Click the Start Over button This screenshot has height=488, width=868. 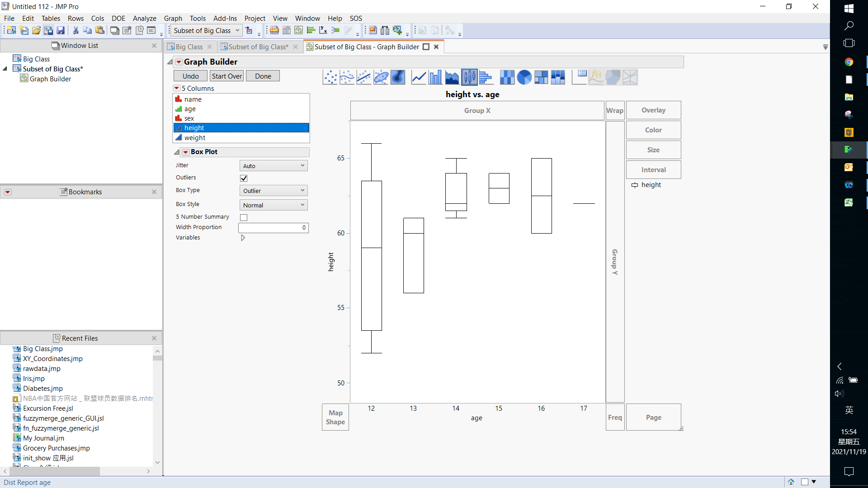(x=226, y=76)
